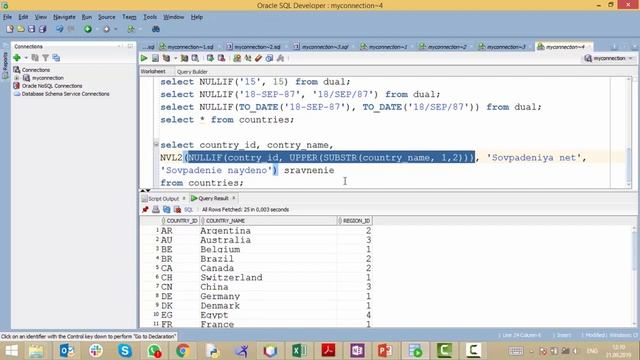The width and height of the screenshot is (640, 360).
Task: Click the Rollback icon in worksheet toolbar
Action: tap(221, 58)
